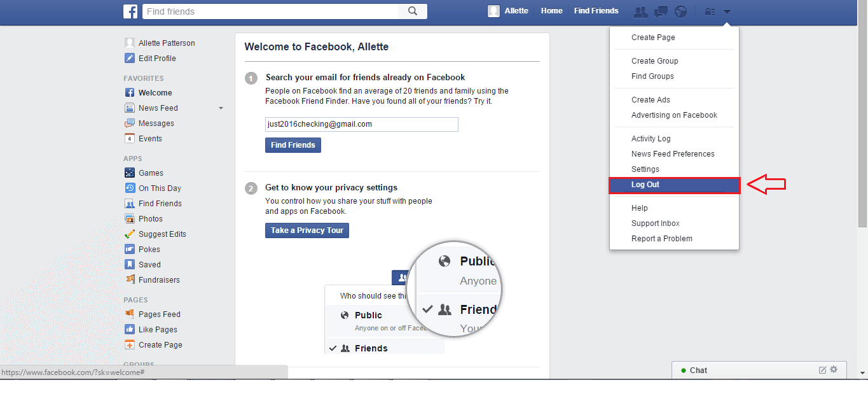Click the Like Pages thumbs-up icon

coord(130,330)
